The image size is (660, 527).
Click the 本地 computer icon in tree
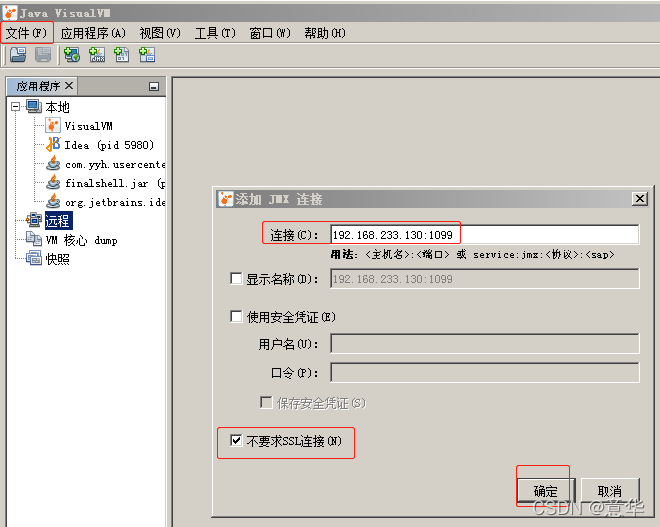[34, 106]
